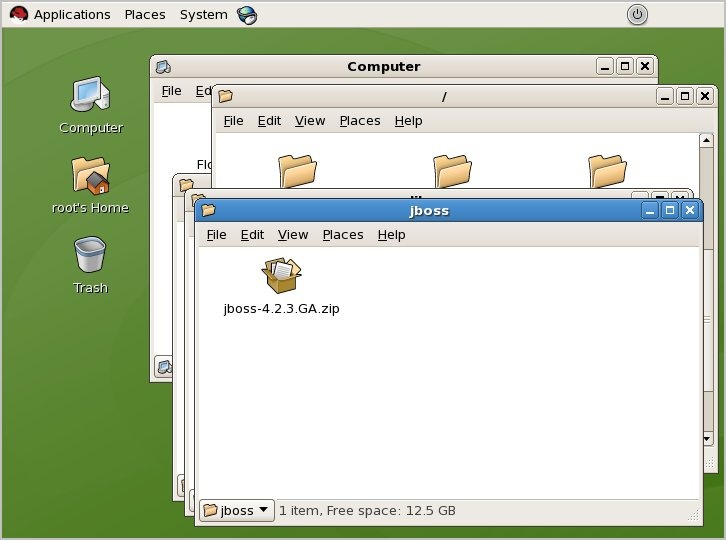Select middle folder in / window
This screenshot has width=726, height=540.
(x=452, y=171)
